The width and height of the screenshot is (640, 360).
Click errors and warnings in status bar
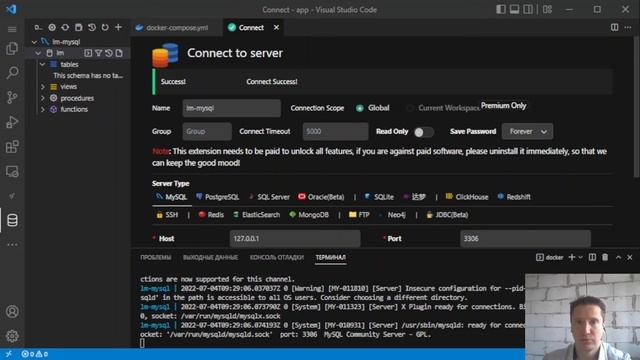coord(35,354)
